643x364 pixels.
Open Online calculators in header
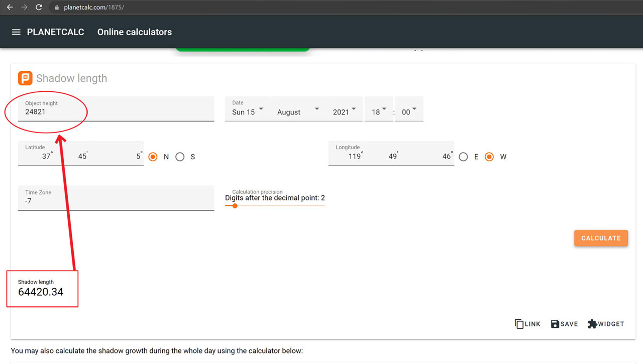click(134, 32)
